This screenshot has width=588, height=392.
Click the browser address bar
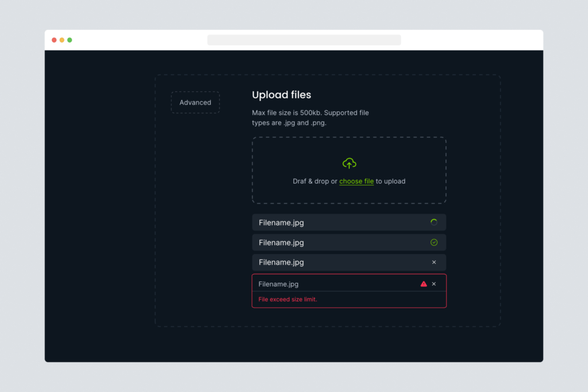click(304, 40)
